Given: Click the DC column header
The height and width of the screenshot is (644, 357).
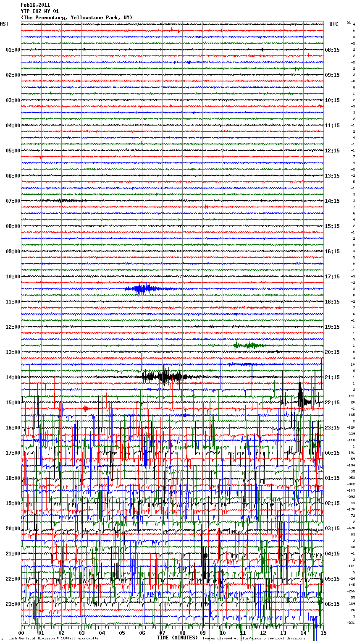Looking at the screenshot, I should 349,23.
